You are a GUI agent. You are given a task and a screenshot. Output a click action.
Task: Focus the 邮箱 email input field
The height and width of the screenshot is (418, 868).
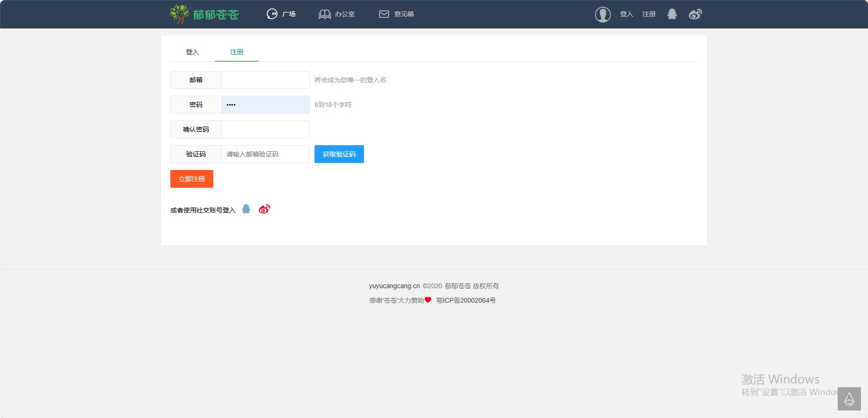(x=265, y=80)
